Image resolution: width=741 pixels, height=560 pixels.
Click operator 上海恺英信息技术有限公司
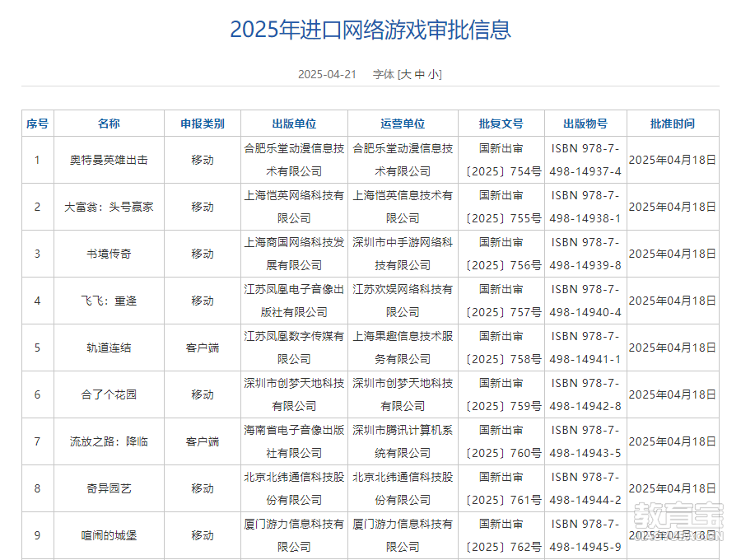tap(403, 207)
